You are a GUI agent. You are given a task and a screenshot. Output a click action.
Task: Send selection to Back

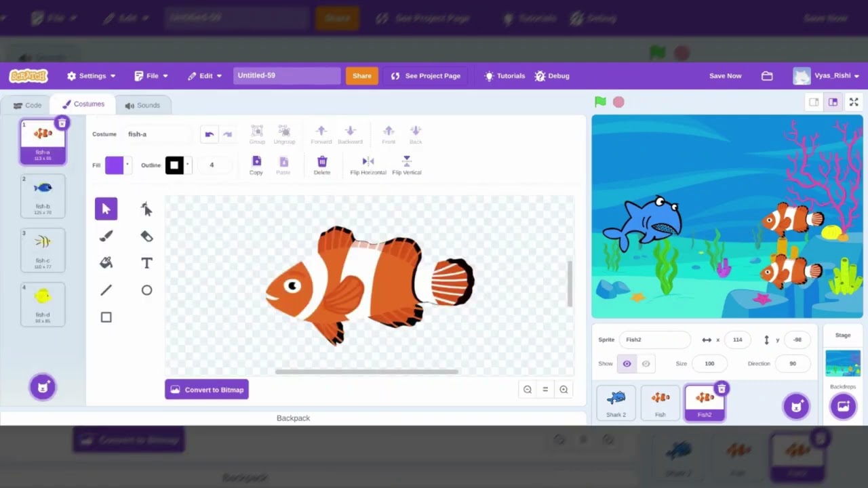tap(416, 134)
